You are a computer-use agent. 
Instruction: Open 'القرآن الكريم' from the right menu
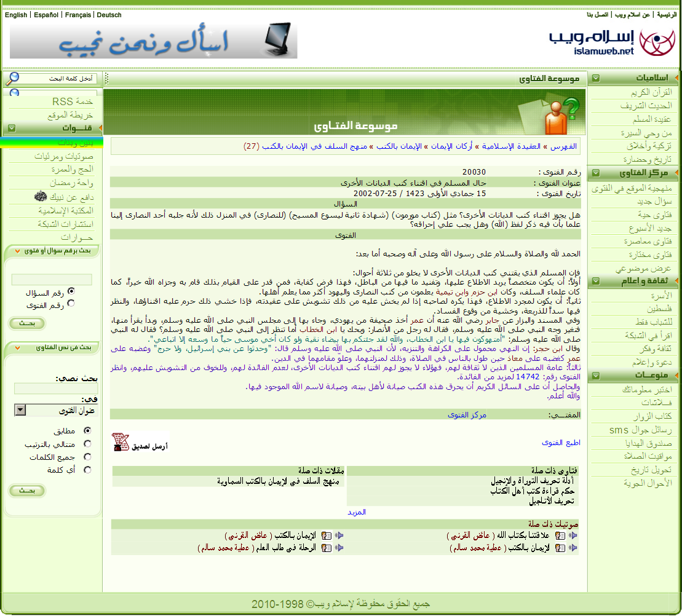click(x=633, y=92)
